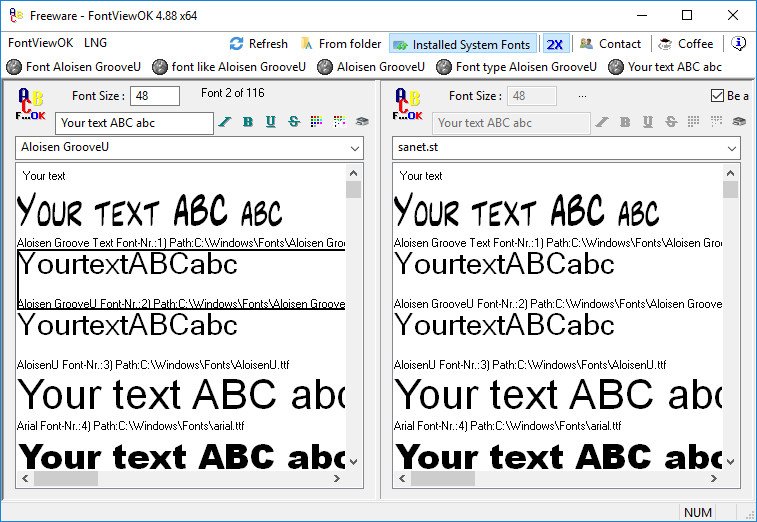Select Aloisen GrooveU Font-Nr.:2 sample in left list
Screen dimensions: 757x522
point(181,280)
